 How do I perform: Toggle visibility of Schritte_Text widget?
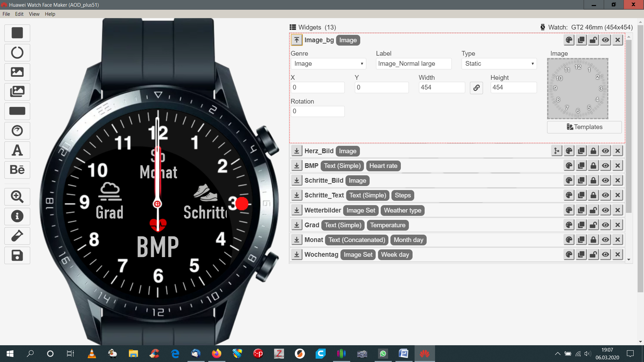pyautogui.click(x=605, y=195)
